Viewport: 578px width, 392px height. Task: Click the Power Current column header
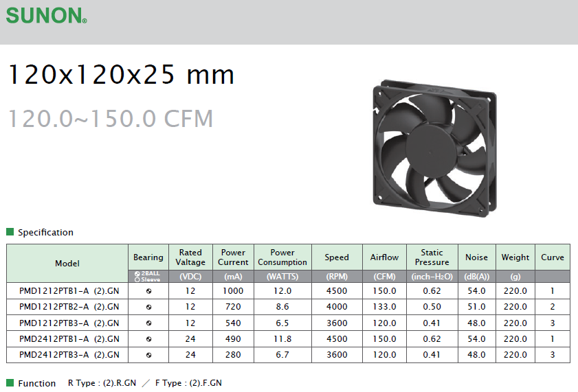coord(233,257)
